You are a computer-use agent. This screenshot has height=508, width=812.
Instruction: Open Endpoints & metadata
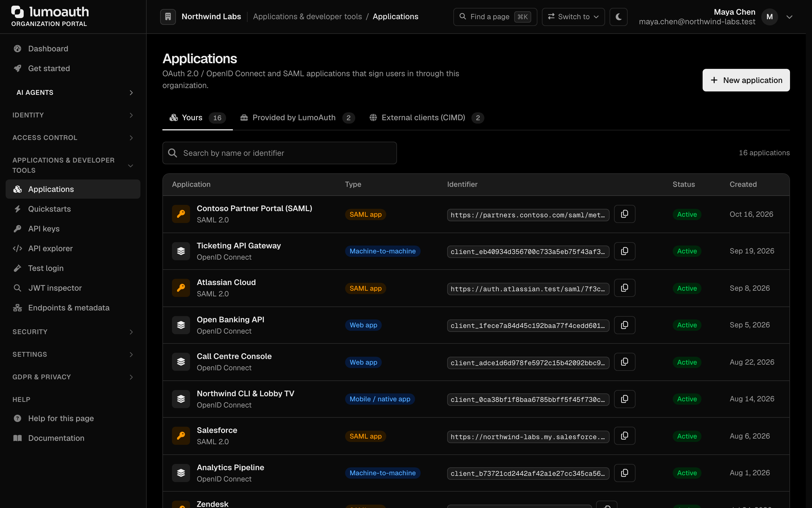coord(73,308)
